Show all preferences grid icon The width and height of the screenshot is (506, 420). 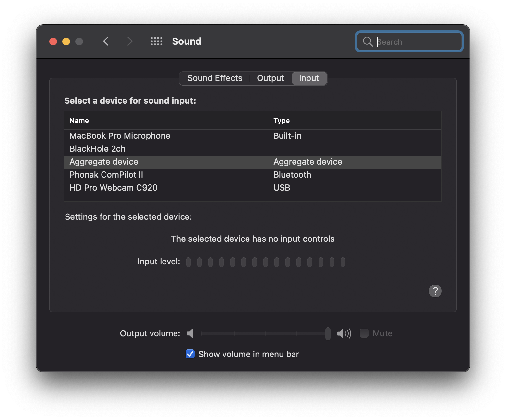pos(156,41)
